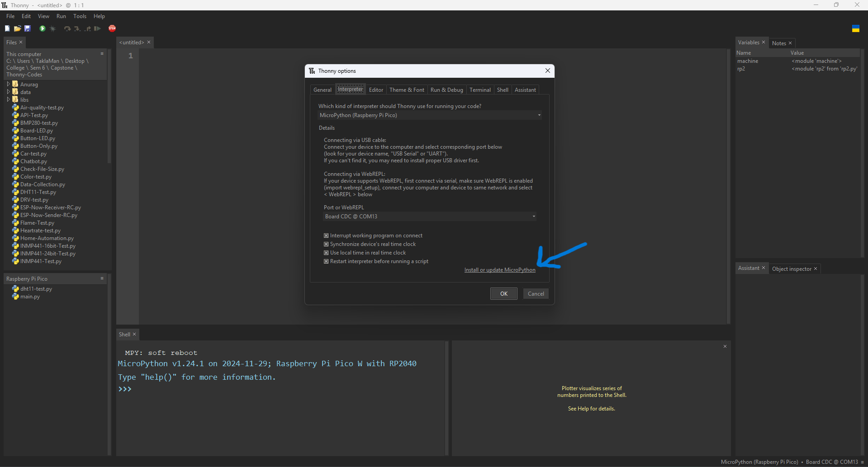Click the Resume debugger icon
This screenshot has width=868, height=467.
point(97,28)
